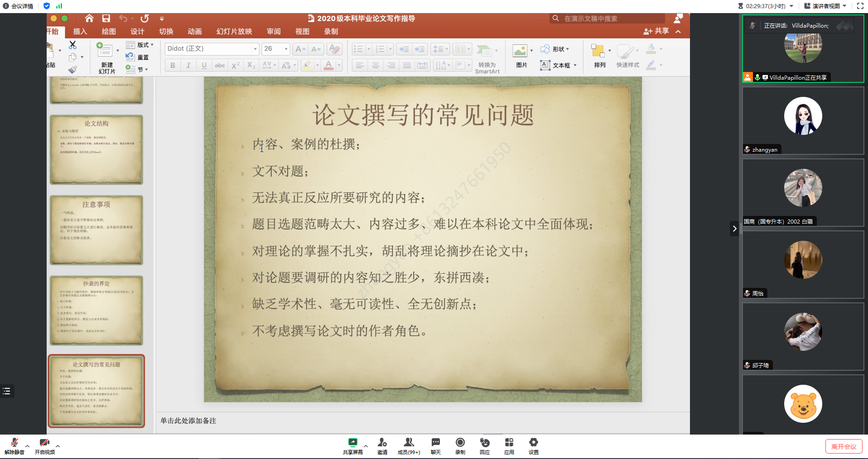The width and height of the screenshot is (868, 459).
Task: Click the 离开会议 leave meeting button
Action: (844, 447)
